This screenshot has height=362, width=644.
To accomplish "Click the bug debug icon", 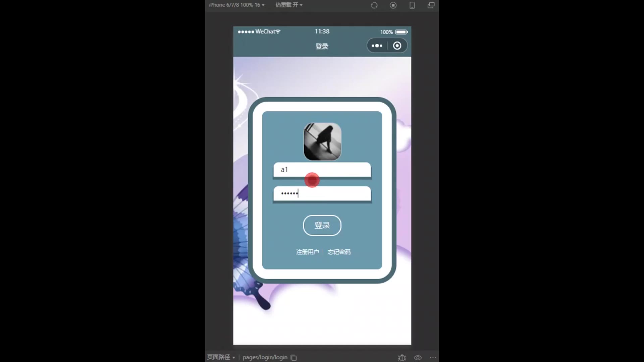I will (402, 358).
